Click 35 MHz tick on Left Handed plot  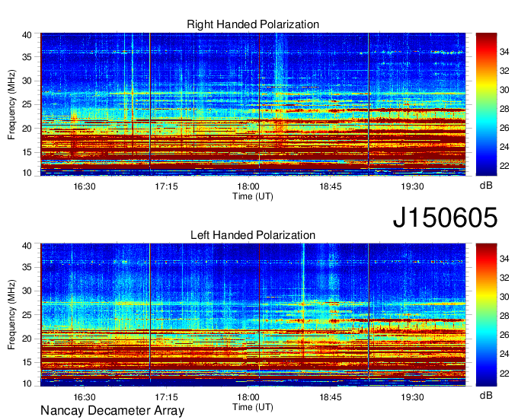(x=27, y=267)
